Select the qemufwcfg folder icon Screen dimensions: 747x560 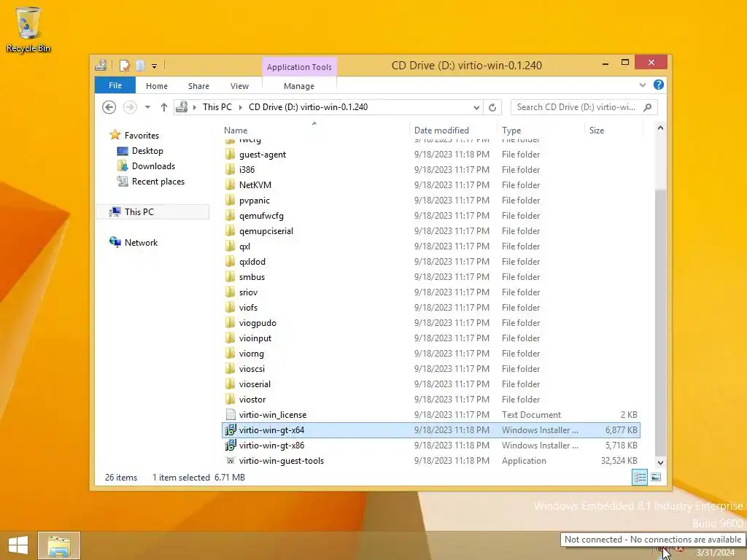[230, 216]
